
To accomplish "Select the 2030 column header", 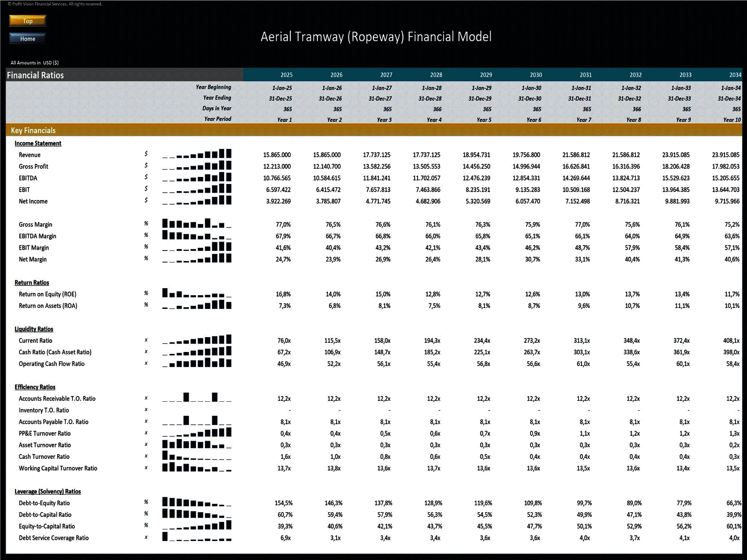I will [536, 75].
